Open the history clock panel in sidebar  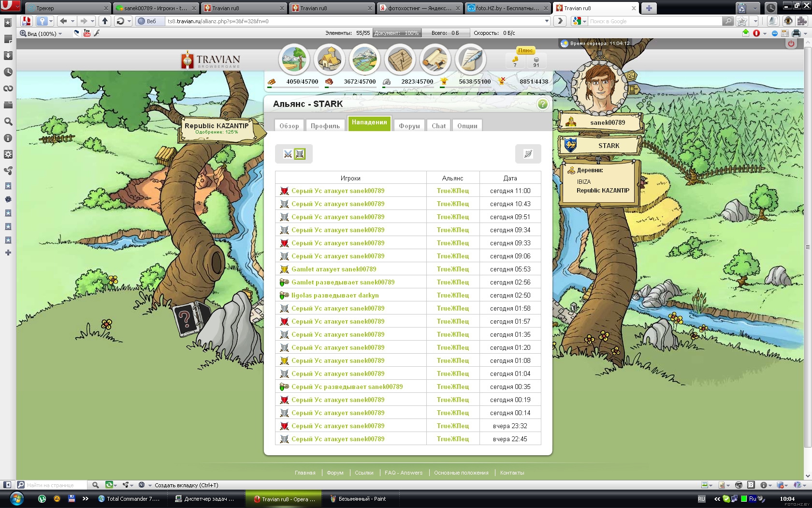pos(8,72)
